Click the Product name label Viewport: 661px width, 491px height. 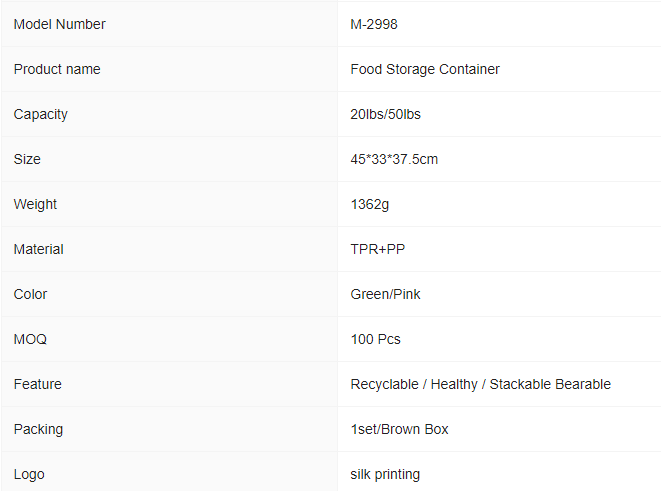point(57,69)
